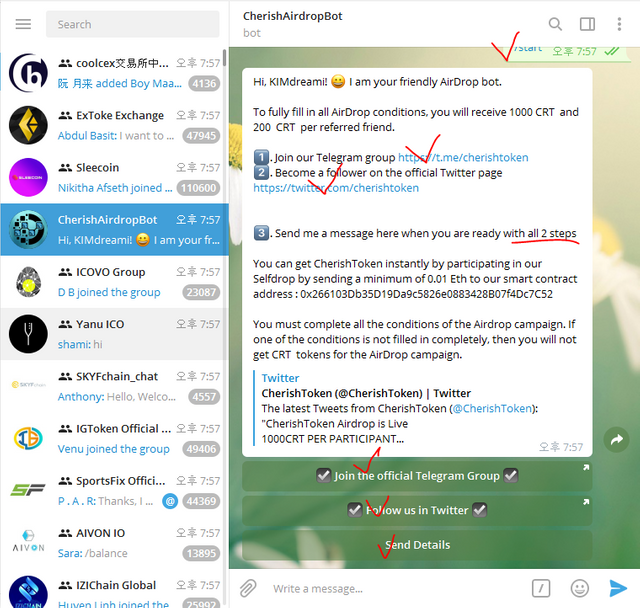Click the smart contract address text
The width and height of the screenshot is (640, 608).
(426, 294)
